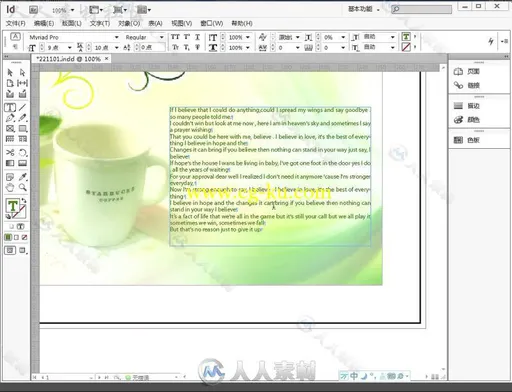The image size is (512, 392).
Task: Toggle Underline formatting
Action: click(x=198, y=37)
